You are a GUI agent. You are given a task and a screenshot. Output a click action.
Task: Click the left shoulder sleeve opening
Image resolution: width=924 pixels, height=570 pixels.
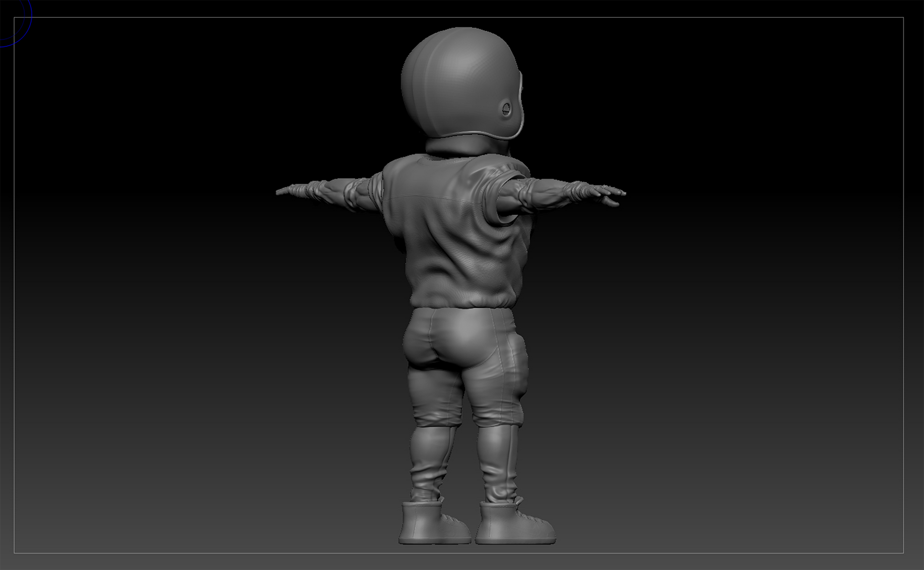tap(376, 190)
